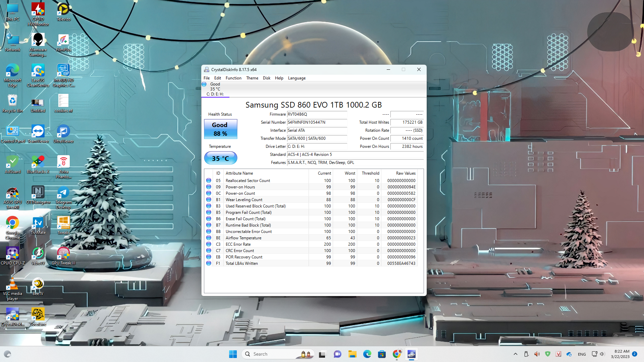The width and height of the screenshot is (644, 362).
Task: Click the Firmware field RVT04B6Q
Action: tap(317, 114)
